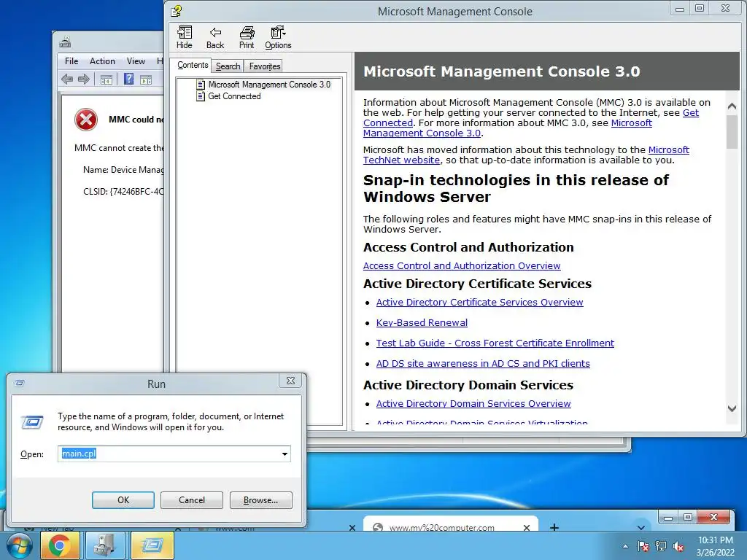Select the www.my%20computer.com Chrome tab
This screenshot has width=747, height=560.
451,524
